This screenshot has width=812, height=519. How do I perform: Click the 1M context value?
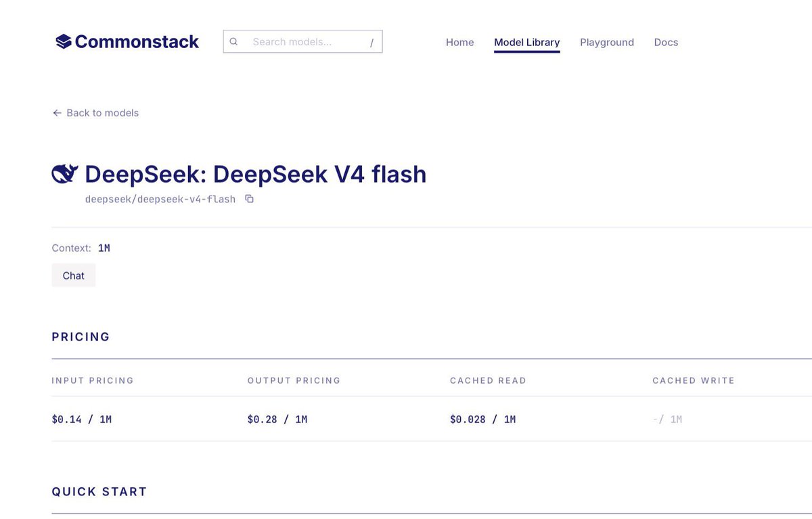[104, 248]
